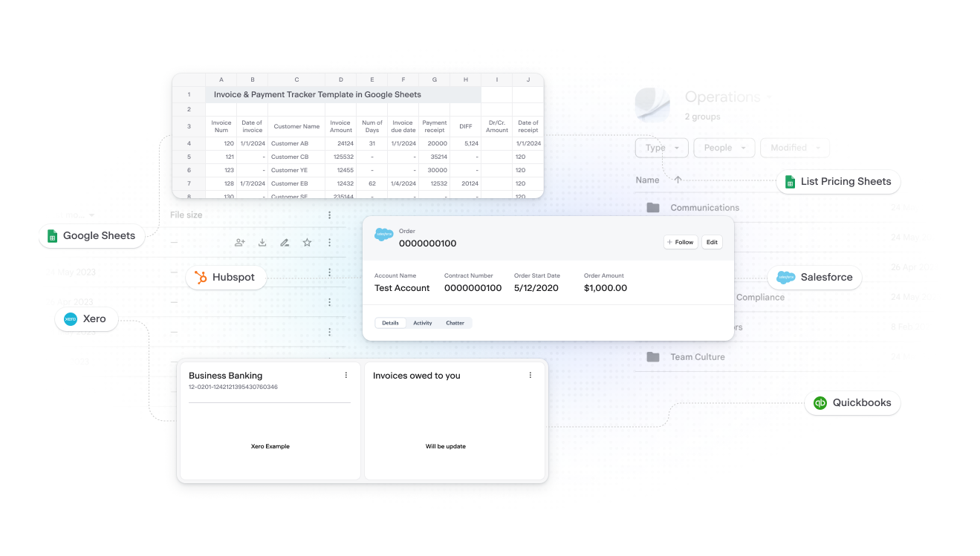Click the Customer AB cell
980x556 pixels.
click(x=296, y=144)
